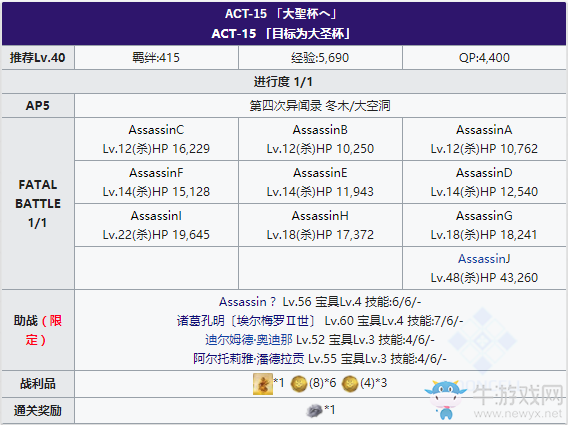This screenshot has width=568, height=425.
Task: Click the FATAL BATTLE 1/1 label
Action: click(x=38, y=204)
